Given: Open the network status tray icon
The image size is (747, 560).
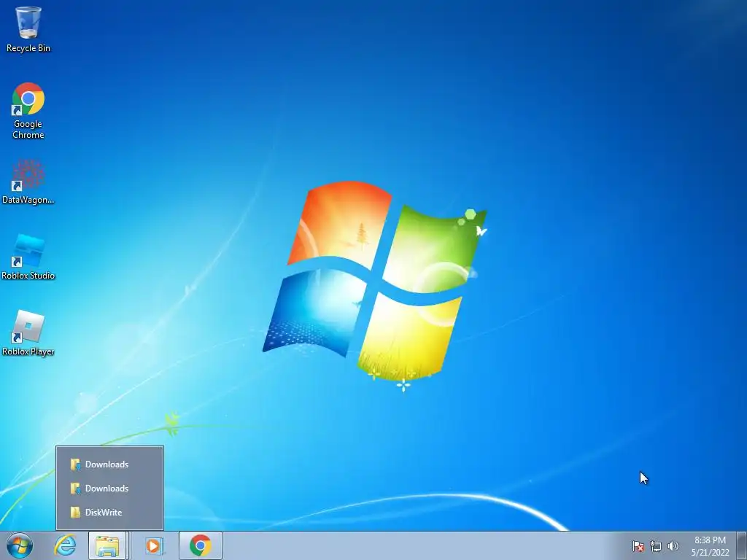Looking at the screenshot, I should pyautogui.click(x=656, y=546).
